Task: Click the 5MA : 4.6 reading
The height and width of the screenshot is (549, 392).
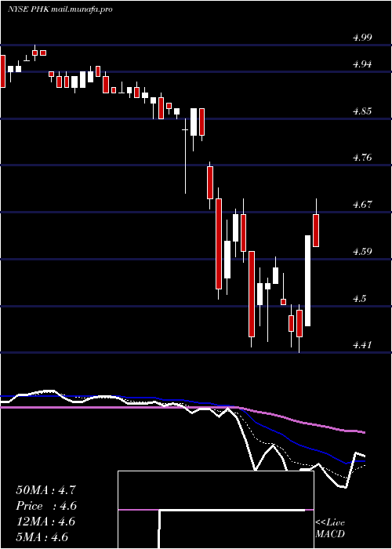Action: pos(42,537)
